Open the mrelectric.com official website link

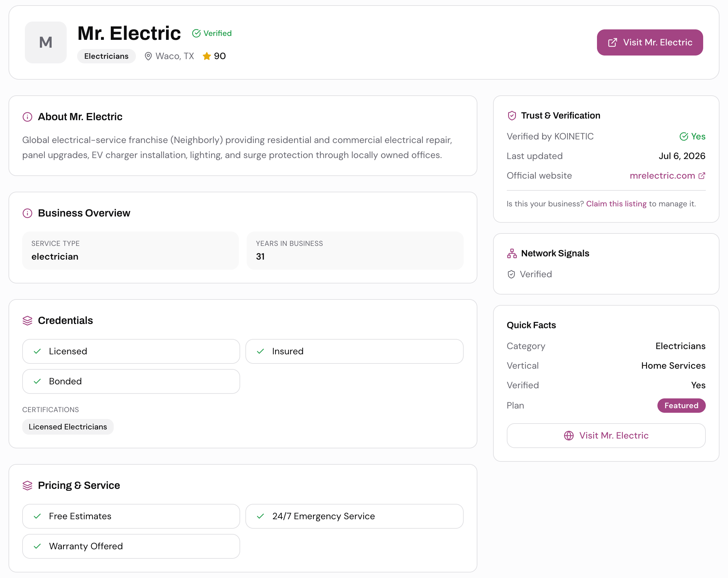point(662,176)
